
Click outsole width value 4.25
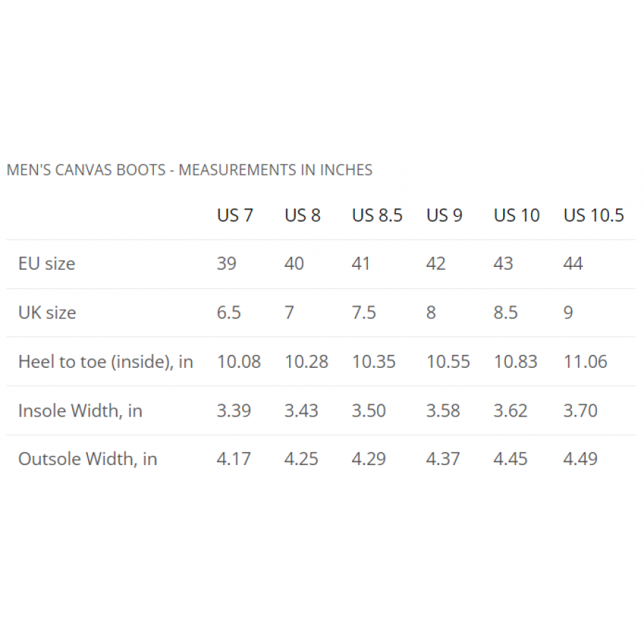coord(301,459)
